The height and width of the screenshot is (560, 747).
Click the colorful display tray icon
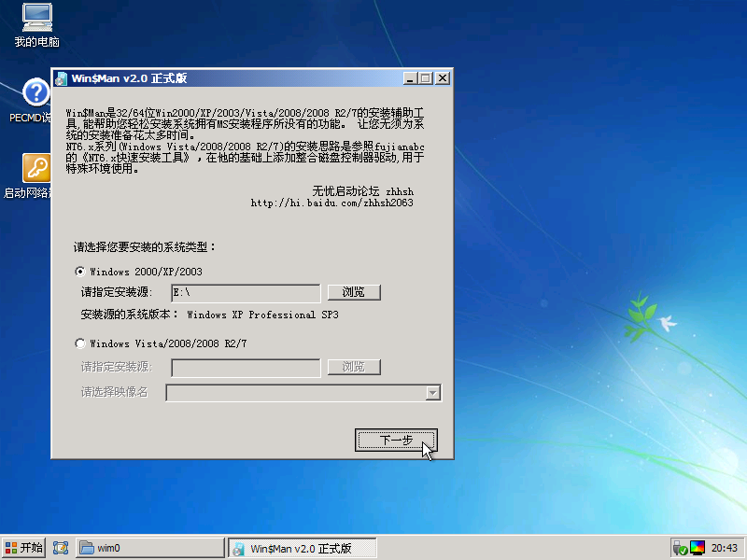[698, 548]
